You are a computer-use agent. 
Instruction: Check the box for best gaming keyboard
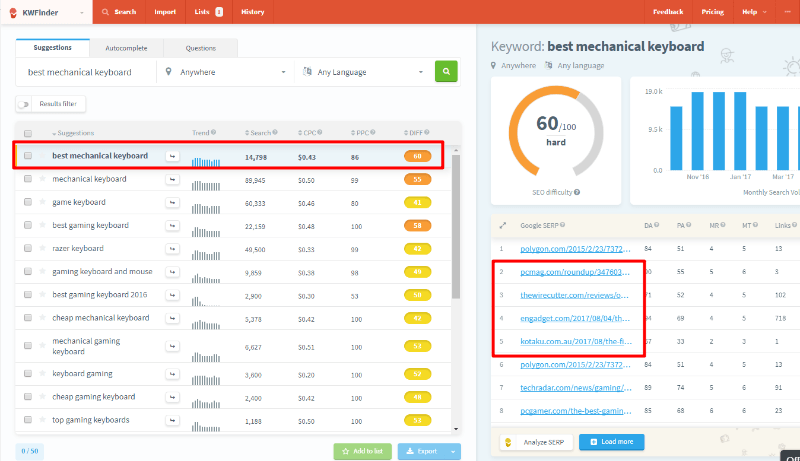click(x=28, y=225)
